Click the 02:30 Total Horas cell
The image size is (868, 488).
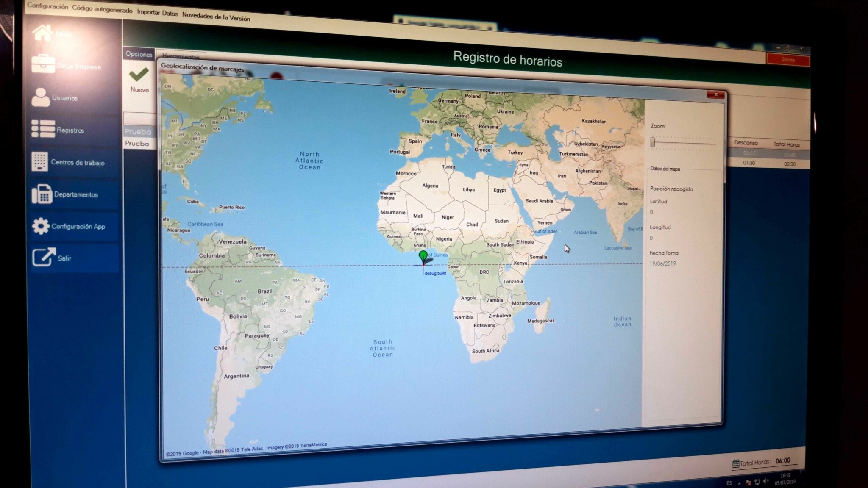click(x=790, y=164)
